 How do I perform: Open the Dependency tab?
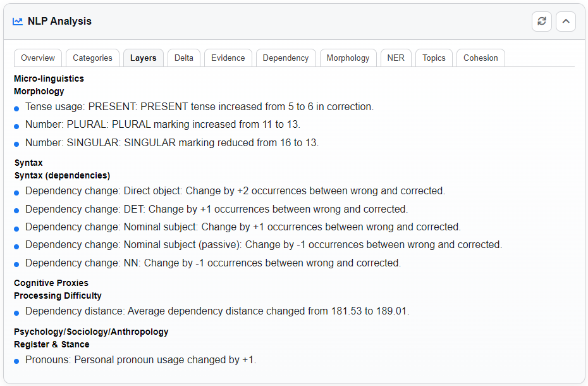click(x=286, y=58)
